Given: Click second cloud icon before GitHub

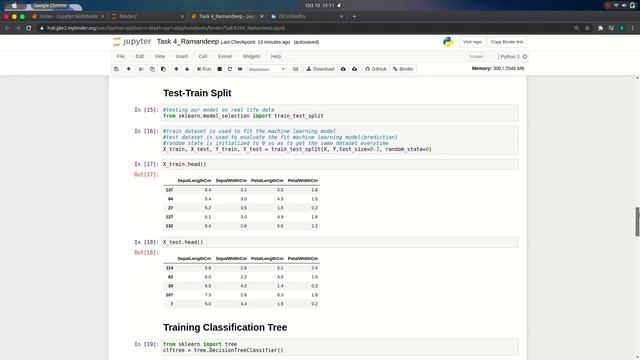Looking at the screenshot, I should point(354,69).
